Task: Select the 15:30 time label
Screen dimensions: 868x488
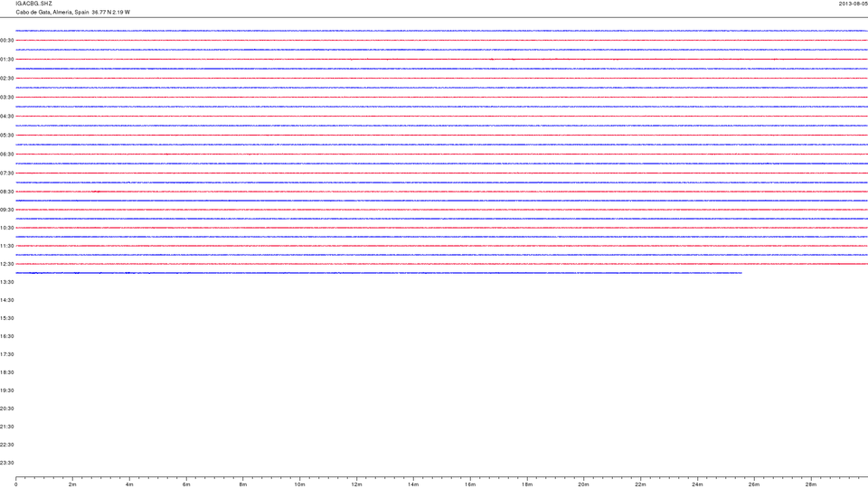Action: point(6,318)
